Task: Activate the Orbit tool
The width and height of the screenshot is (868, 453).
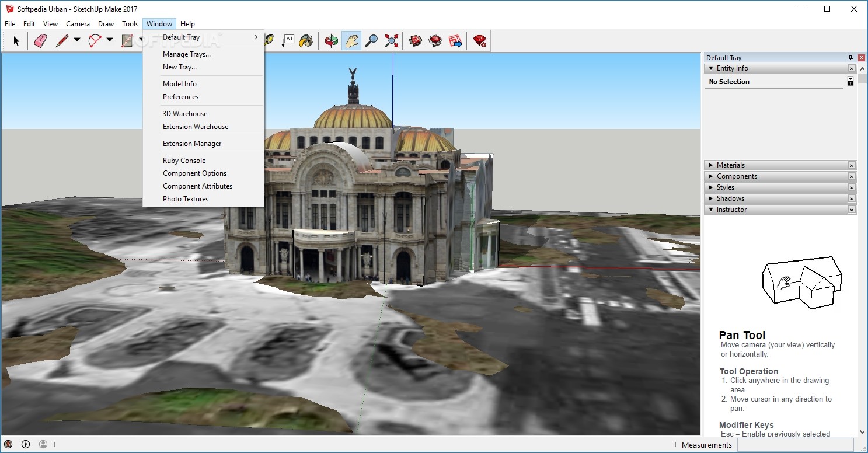Action: click(332, 41)
